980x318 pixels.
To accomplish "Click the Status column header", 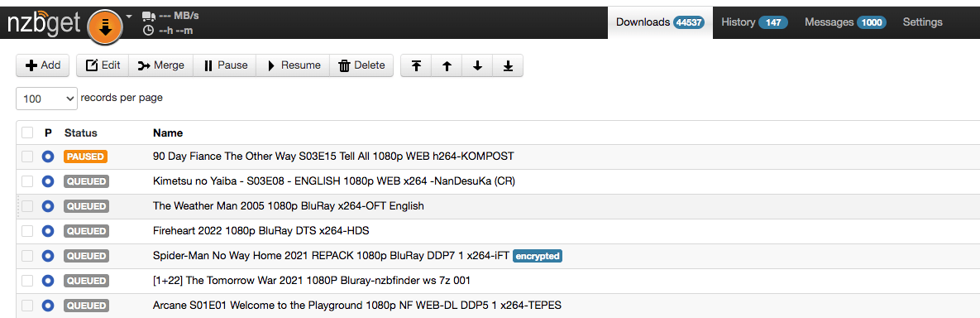I will tap(80, 132).
